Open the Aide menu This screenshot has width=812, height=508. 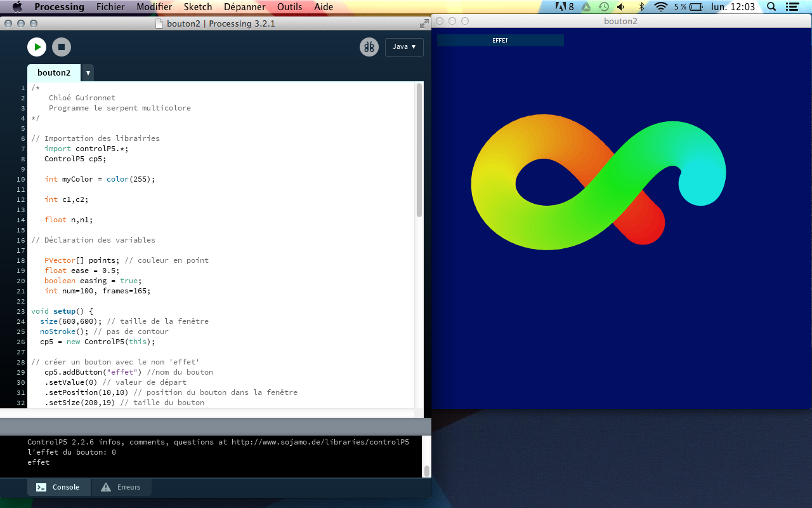[x=324, y=7]
